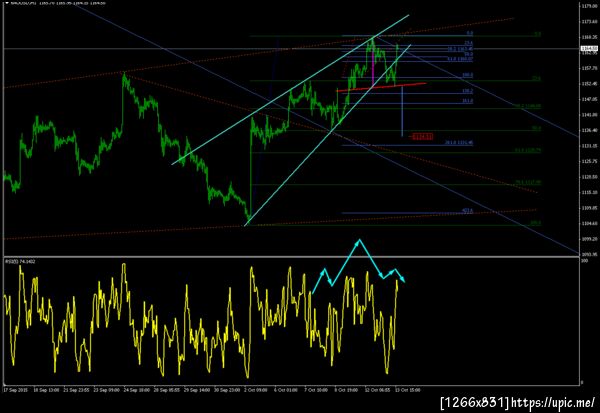
Task: Click the 1131.15 price scale label
Action: click(x=589, y=146)
